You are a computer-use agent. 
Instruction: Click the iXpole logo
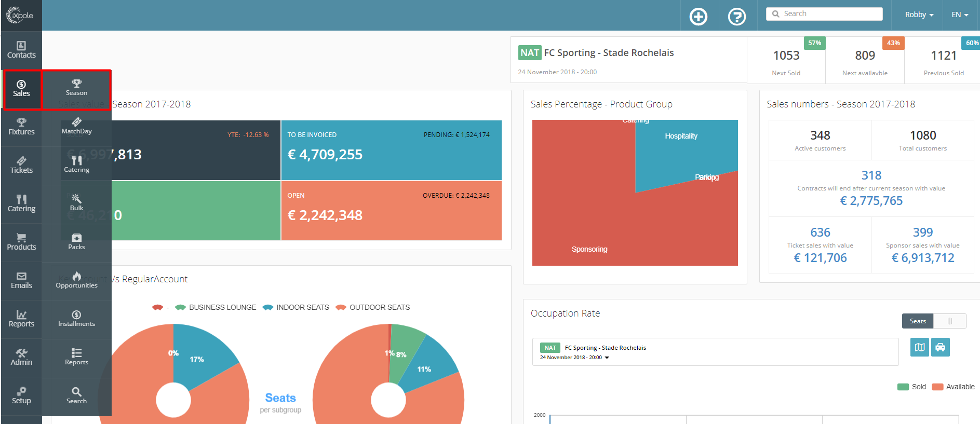pyautogui.click(x=20, y=16)
